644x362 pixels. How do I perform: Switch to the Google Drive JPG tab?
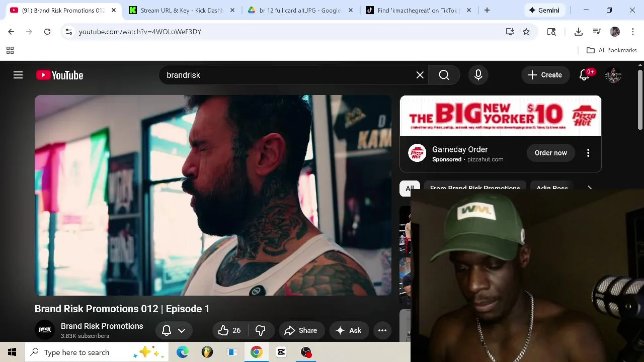coord(300,10)
